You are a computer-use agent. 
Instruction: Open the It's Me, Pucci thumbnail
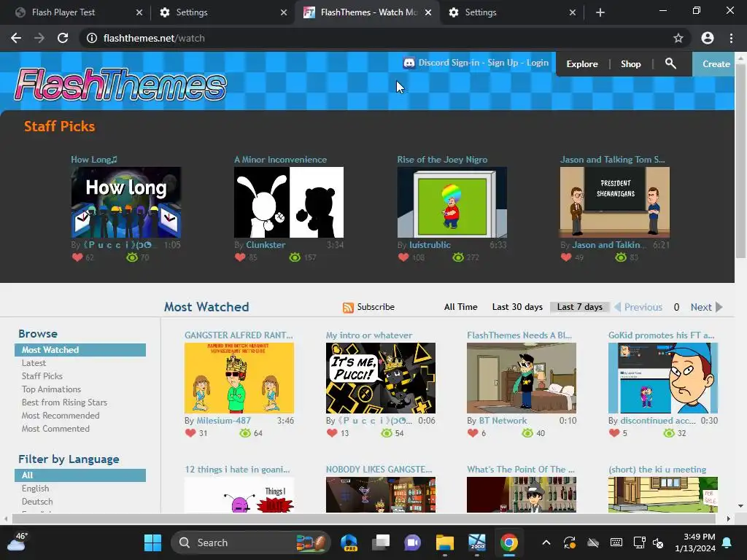pyautogui.click(x=380, y=378)
